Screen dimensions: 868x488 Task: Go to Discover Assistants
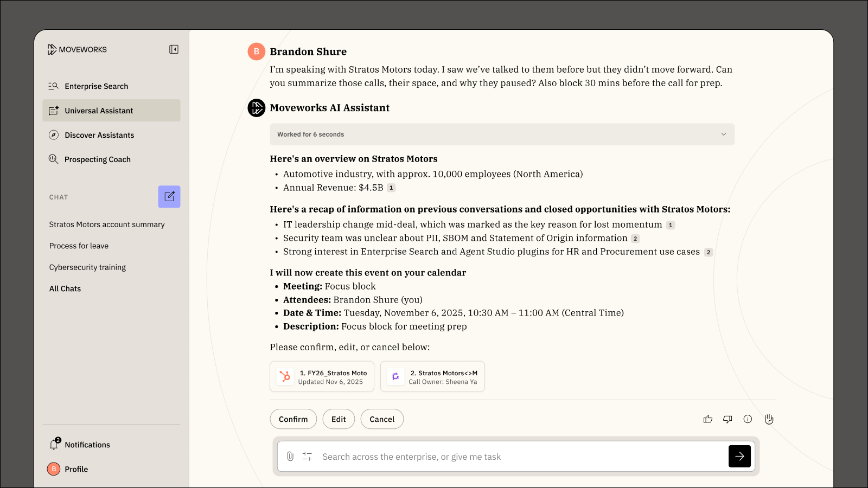99,135
